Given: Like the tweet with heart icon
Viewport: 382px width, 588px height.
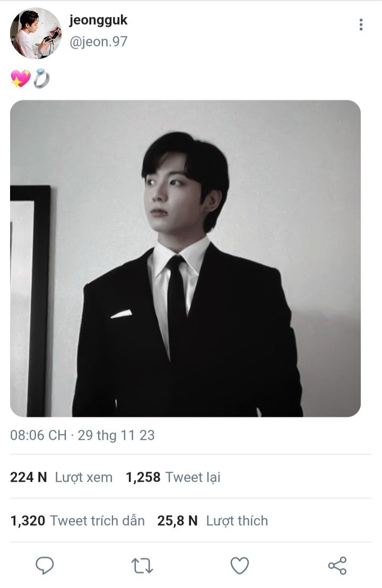Looking at the screenshot, I should [240, 566].
